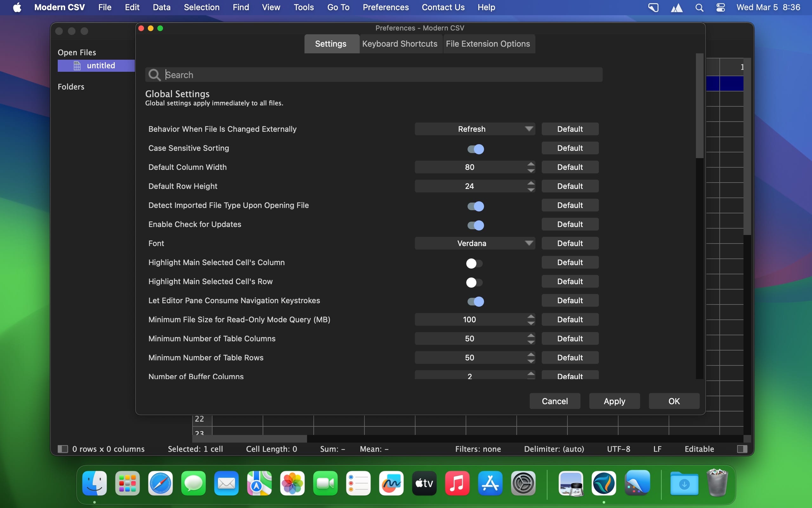Toggle Case Sensitive Sorting switch
This screenshot has height=508, width=812.
475,149
